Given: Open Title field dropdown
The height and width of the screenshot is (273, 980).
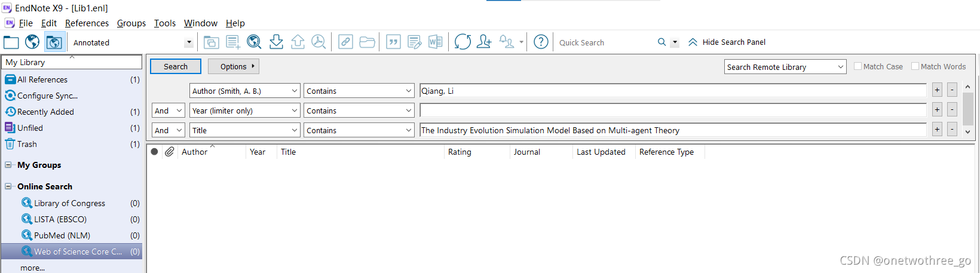Looking at the screenshot, I should pos(244,130).
